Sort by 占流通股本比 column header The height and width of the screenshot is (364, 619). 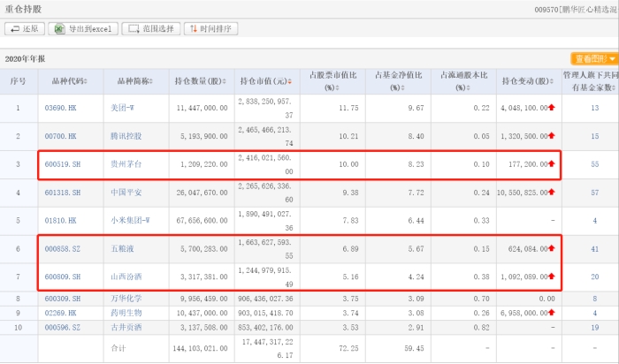[464, 81]
